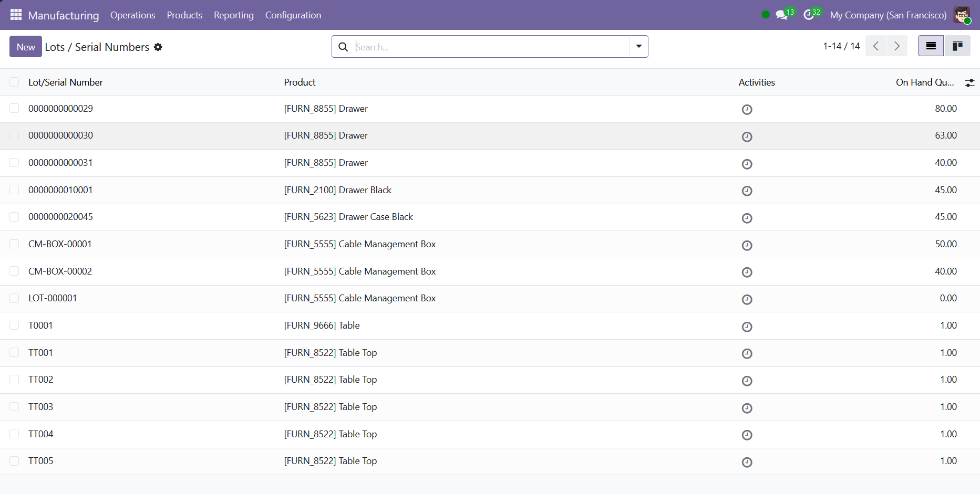980x494 pixels.
Task: Click quantity 50.00 cell
Action: [x=946, y=244]
